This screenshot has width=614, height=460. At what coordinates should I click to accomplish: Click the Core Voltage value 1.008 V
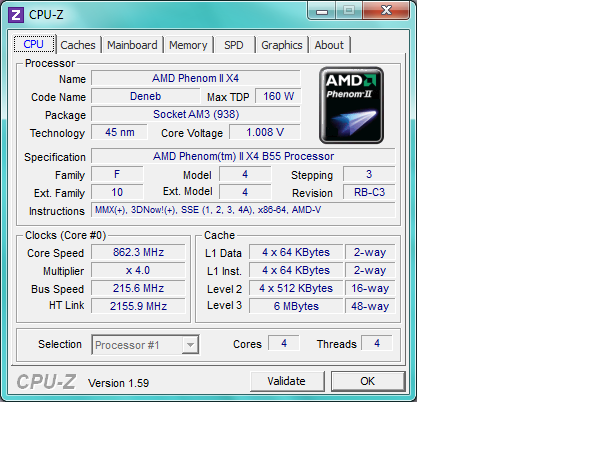(265, 132)
